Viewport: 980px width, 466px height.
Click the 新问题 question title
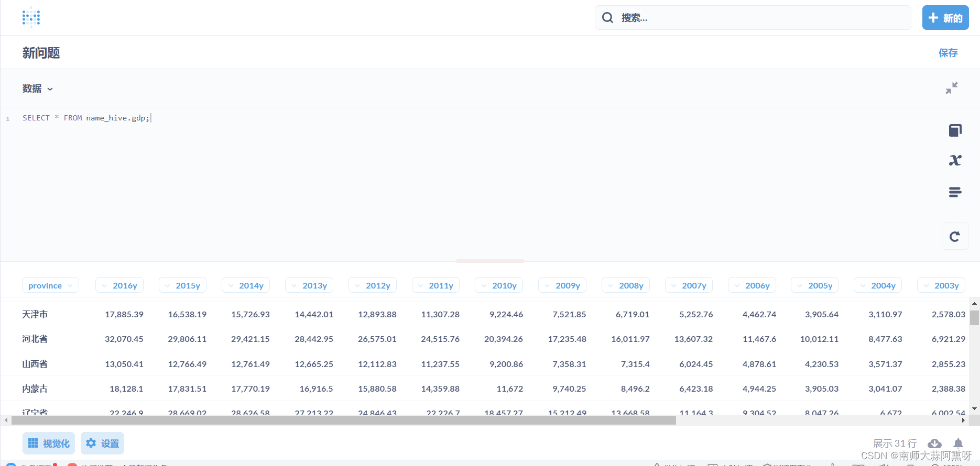point(41,53)
